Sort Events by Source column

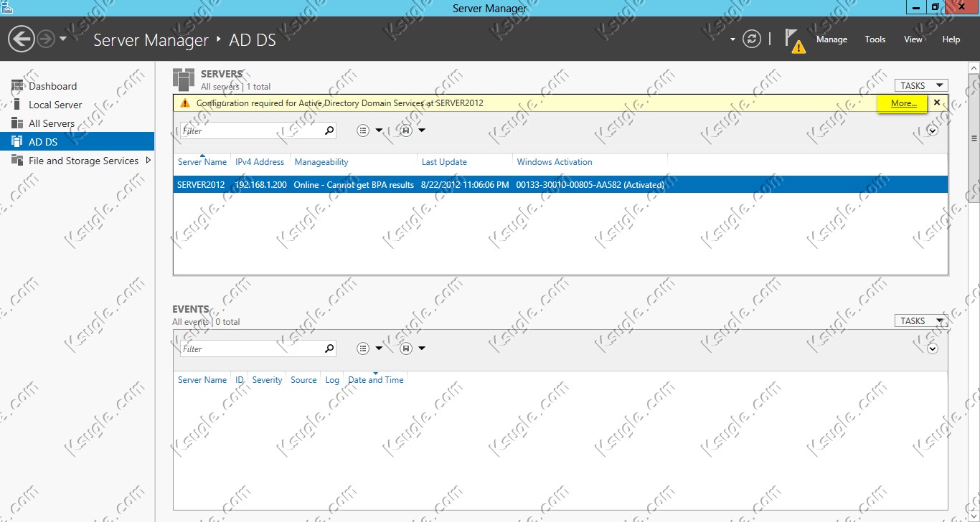pos(303,380)
